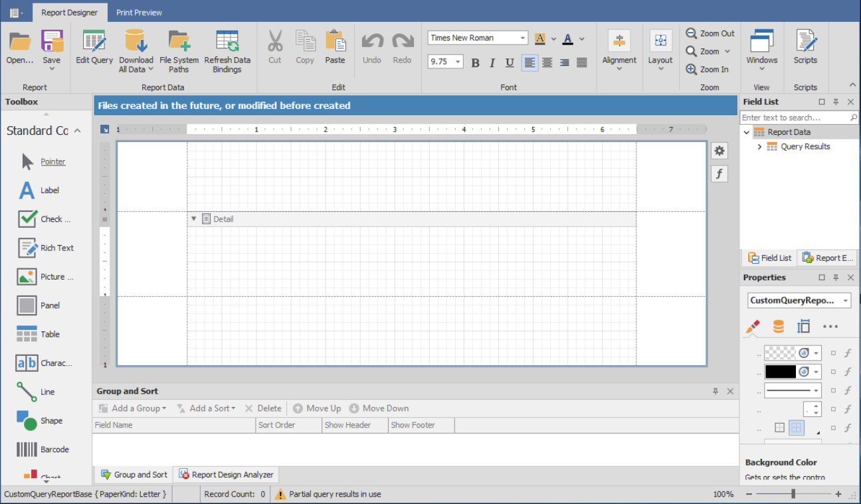Viewport: 861px width, 504px height.
Task: Click the band smart tag gear icon
Action: click(719, 151)
